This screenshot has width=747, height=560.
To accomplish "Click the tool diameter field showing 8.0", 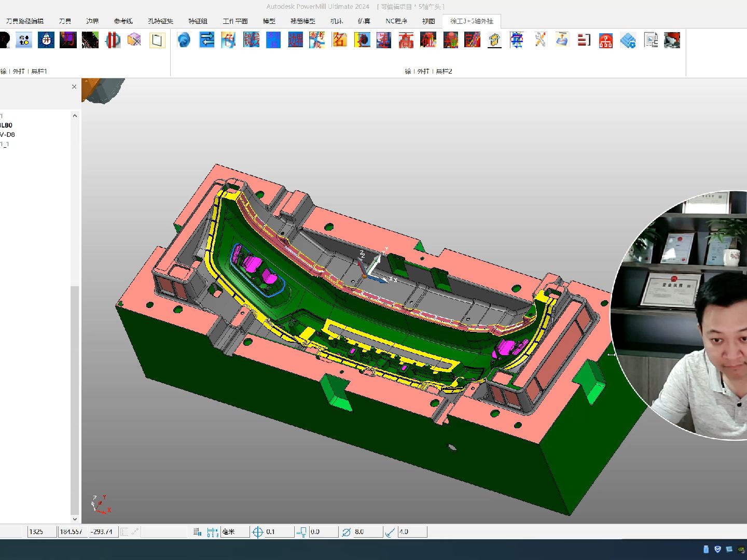I will pos(368,531).
